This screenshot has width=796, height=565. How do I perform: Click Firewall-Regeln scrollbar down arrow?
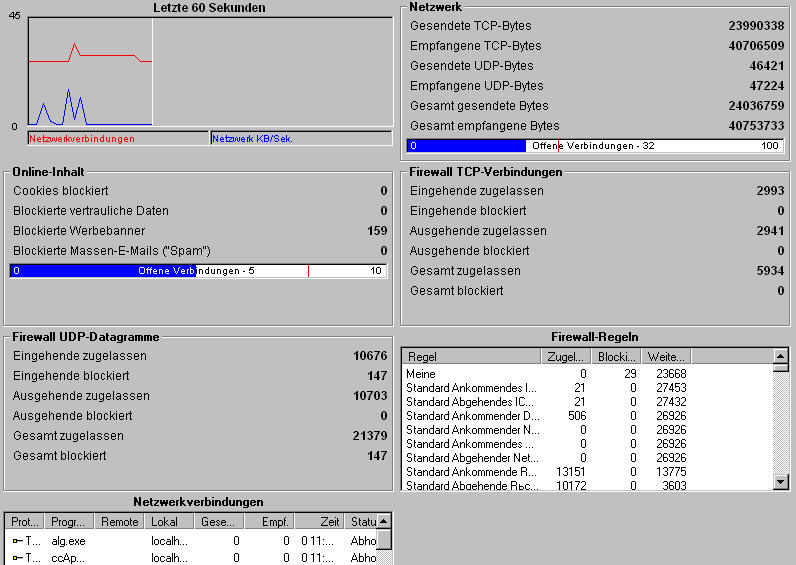point(781,482)
